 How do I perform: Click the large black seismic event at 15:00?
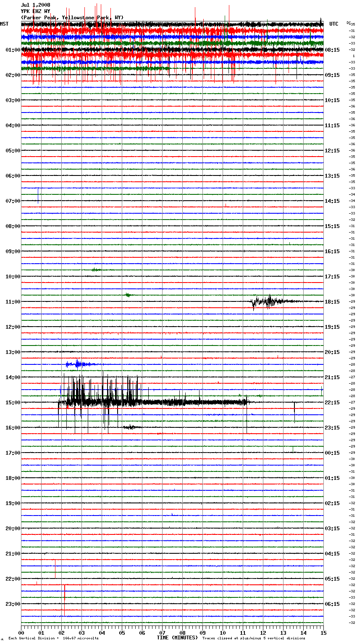(x=155, y=402)
